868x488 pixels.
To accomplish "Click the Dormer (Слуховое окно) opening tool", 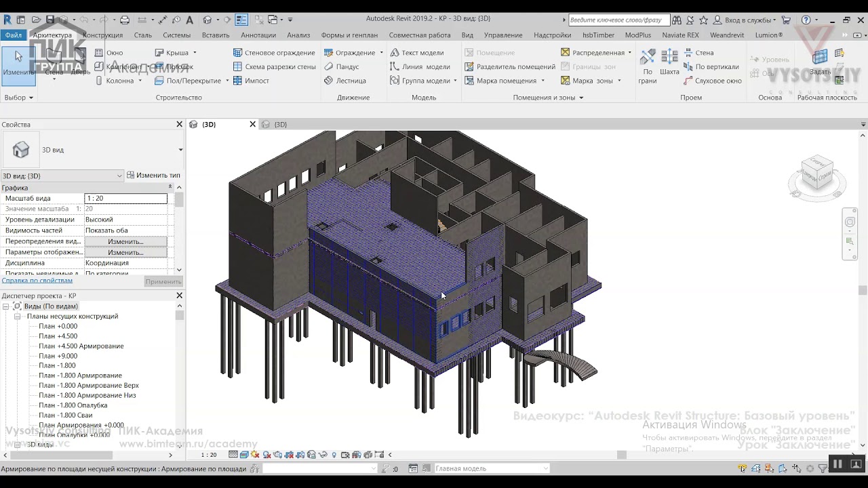I will coord(713,81).
